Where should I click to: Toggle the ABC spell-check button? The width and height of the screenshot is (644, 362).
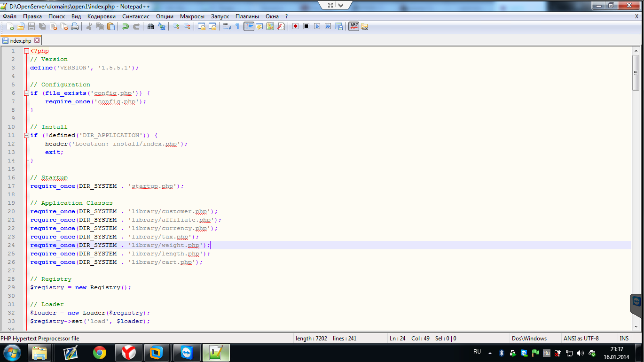(353, 26)
